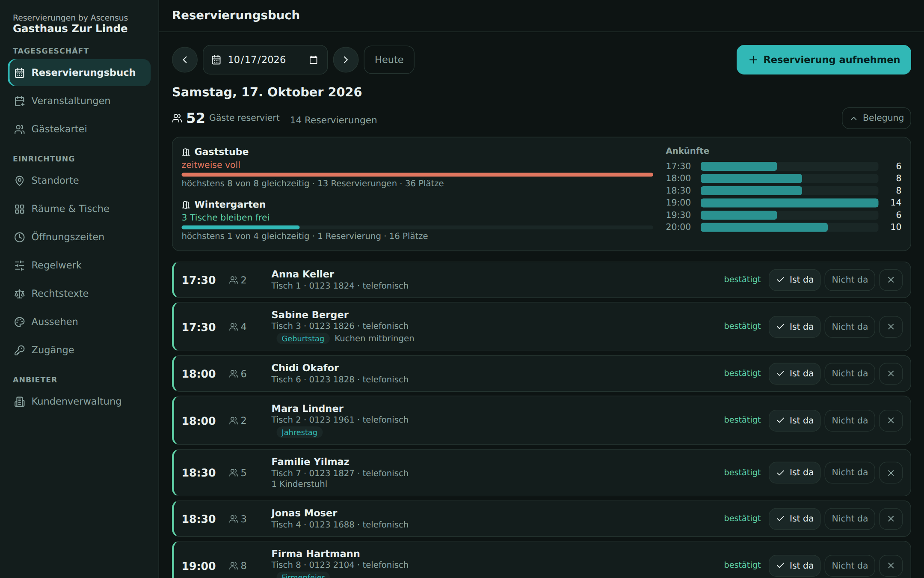This screenshot has width=924, height=578.
Task: Click the Heute button
Action: pos(389,60)
